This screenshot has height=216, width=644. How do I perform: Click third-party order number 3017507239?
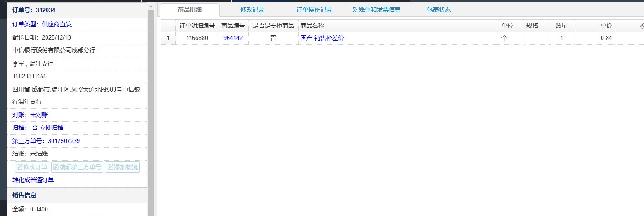(x=63, y=141)
